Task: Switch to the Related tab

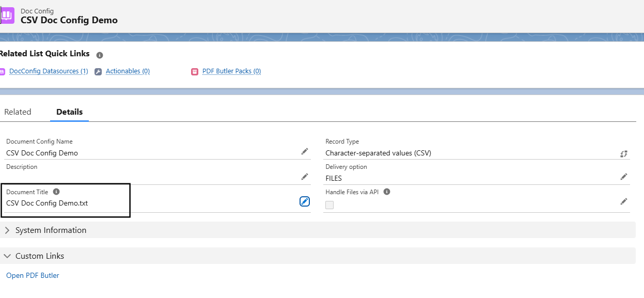Action: 18,112
